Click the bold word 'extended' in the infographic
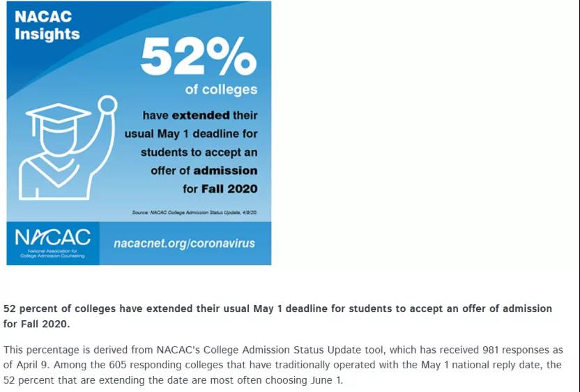This screenshot has width=580, height=392. tap(201, 116)
